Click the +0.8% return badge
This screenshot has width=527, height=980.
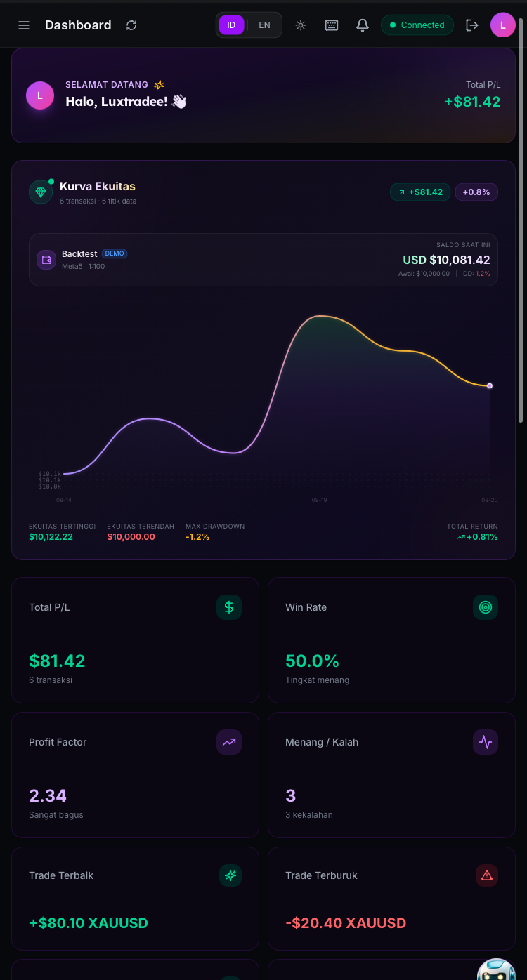coord(476,192)
